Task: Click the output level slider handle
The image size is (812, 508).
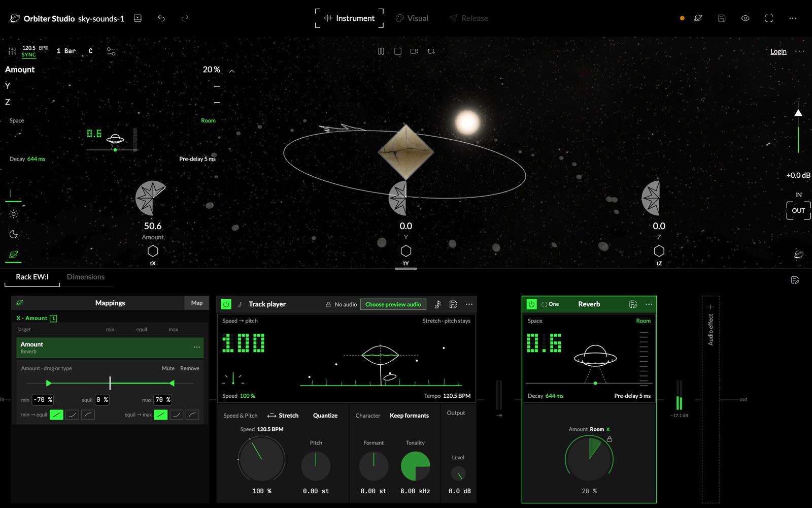Action: click(798, 113)
